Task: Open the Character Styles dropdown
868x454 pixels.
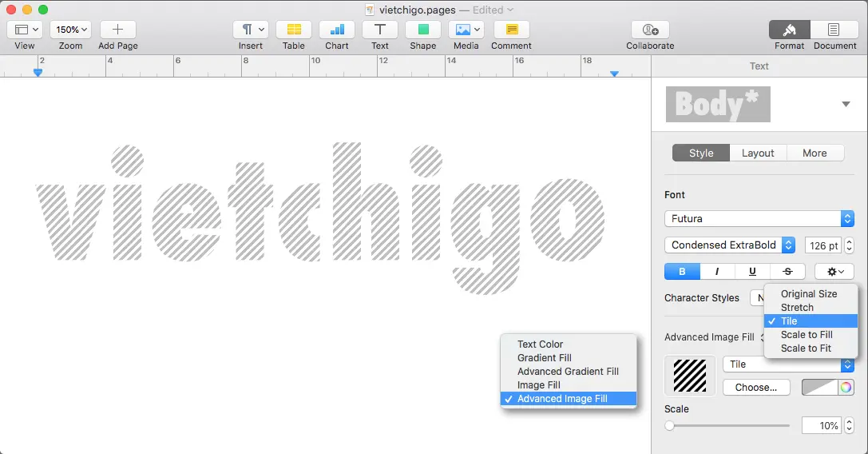Action: tap(757, 297)
